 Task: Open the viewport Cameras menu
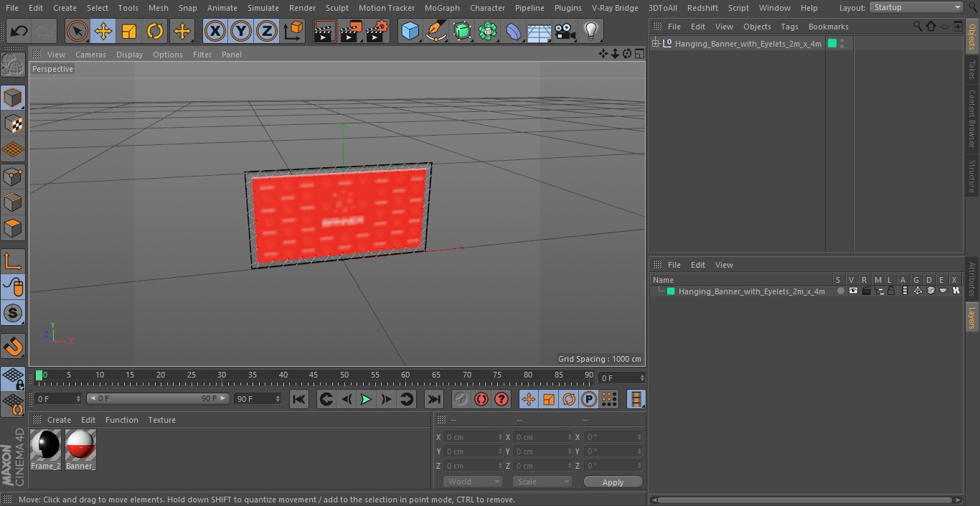[x=90, y=55]
